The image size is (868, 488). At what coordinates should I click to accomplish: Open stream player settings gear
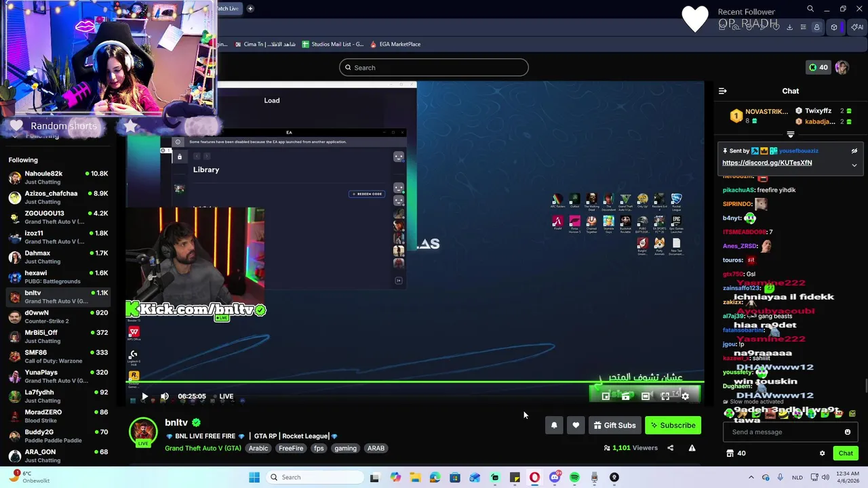685,396
